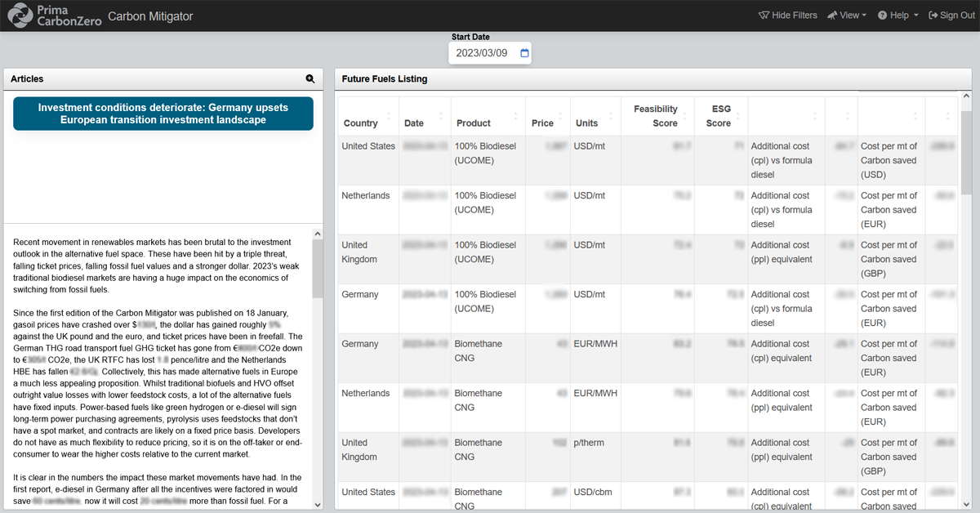Toggle sorting on the Country column
This screenshot has width=980, height=513.
387,117
